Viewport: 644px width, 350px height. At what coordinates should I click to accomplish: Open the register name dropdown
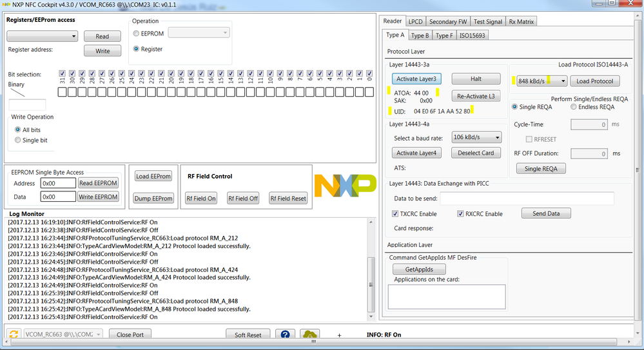pyautogui.click(x=42, y=36)
